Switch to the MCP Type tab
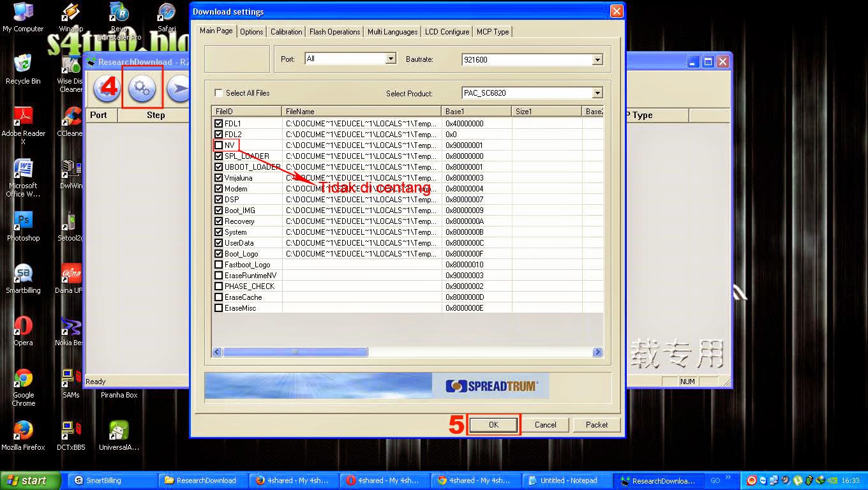 pos(493,31)
